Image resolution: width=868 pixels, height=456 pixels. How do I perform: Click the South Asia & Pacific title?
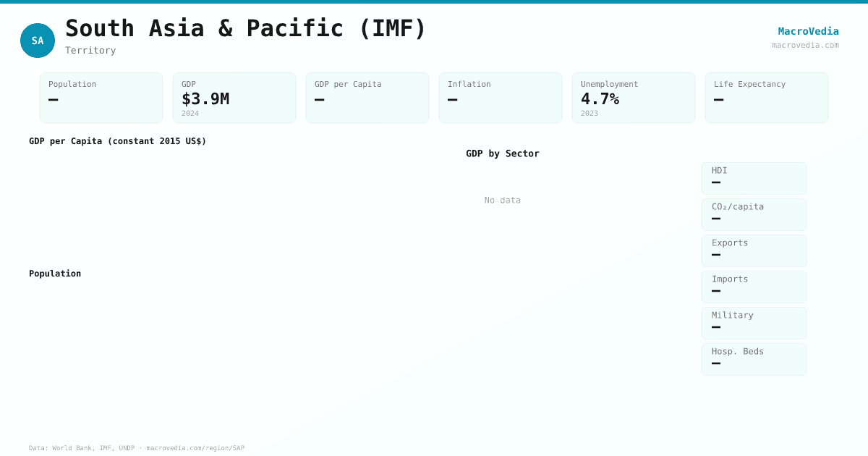246,28
